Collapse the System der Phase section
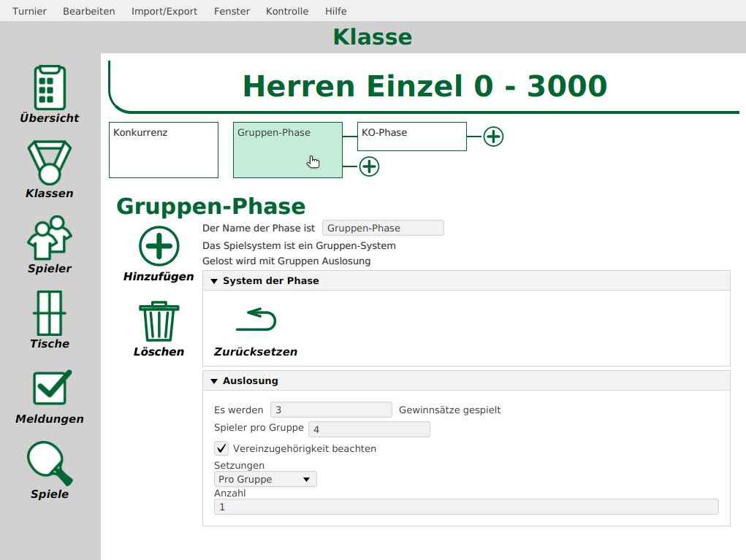The width and height of the screenshot is (746, 560). [x=213, y=280]
